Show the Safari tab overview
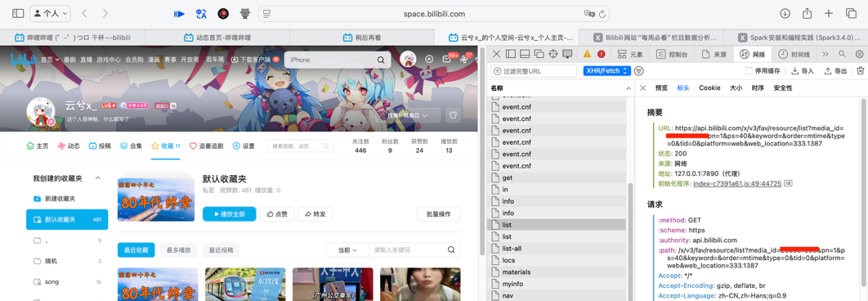This screenshot has height=301, width=868. (851, 13)
